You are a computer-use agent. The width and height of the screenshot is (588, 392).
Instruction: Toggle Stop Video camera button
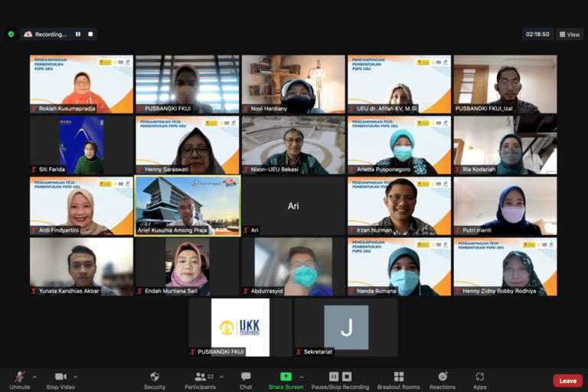click(60, 377)
